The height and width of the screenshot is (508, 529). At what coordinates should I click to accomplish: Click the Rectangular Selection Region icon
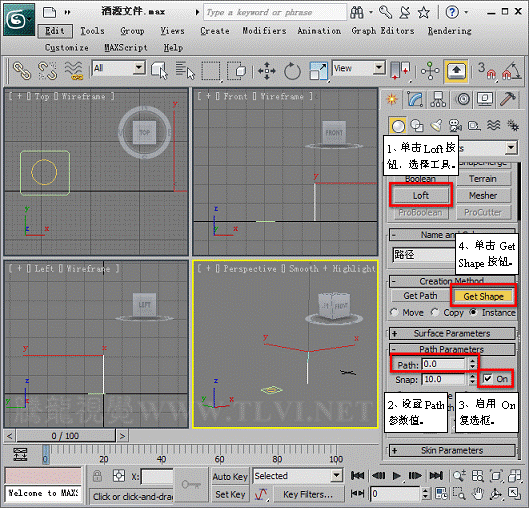(211, 70)
